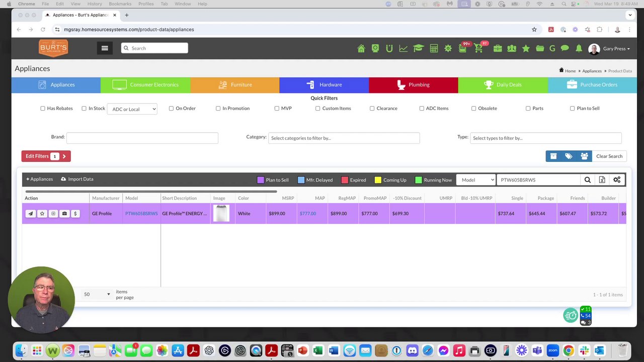Switch to the Consumer Electronics tab
The width and height of the screenshot is (644, 362).
click(145, 85)
